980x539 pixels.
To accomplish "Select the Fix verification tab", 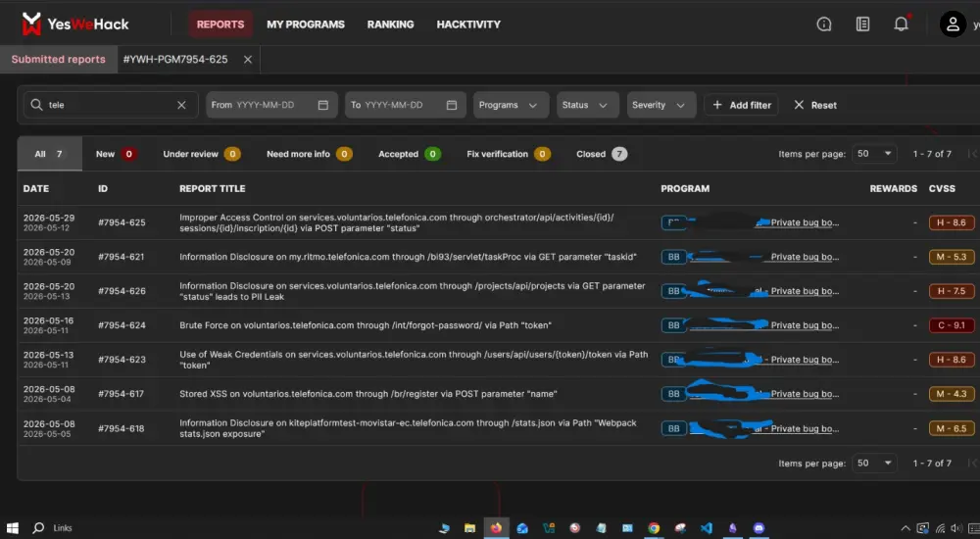I will pos(508,154).
